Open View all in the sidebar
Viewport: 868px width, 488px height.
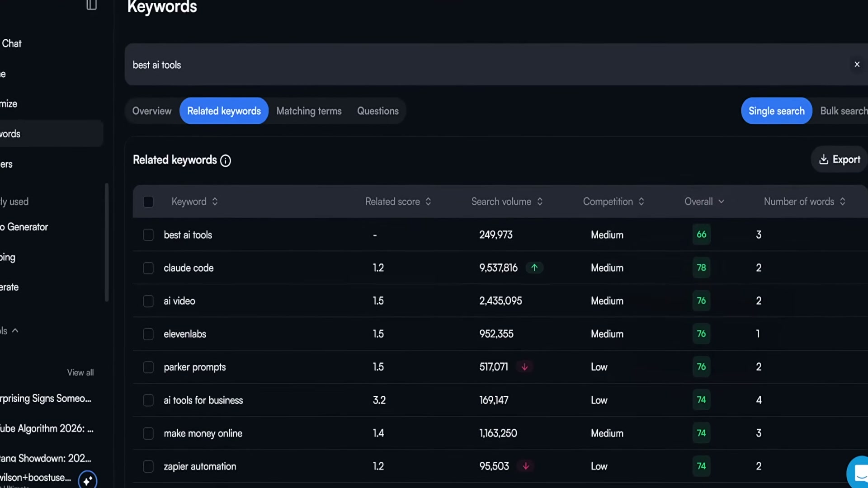(80, 372)
